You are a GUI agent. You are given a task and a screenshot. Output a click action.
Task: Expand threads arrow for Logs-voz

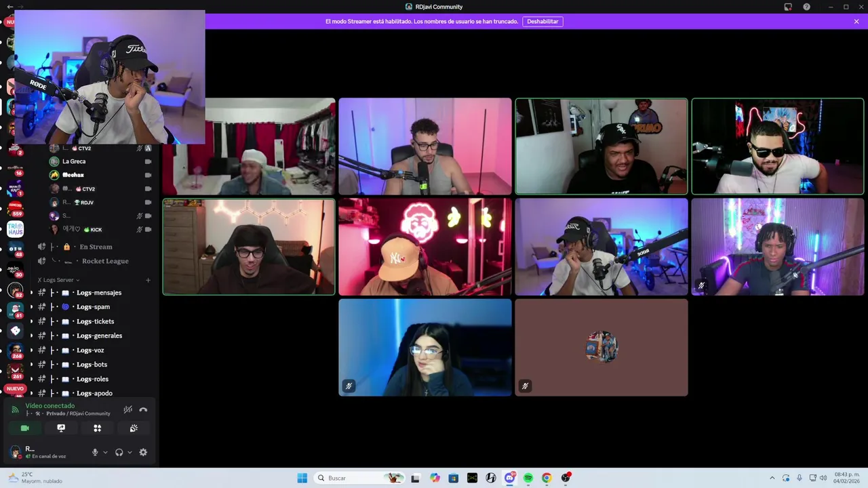(31, 350)
